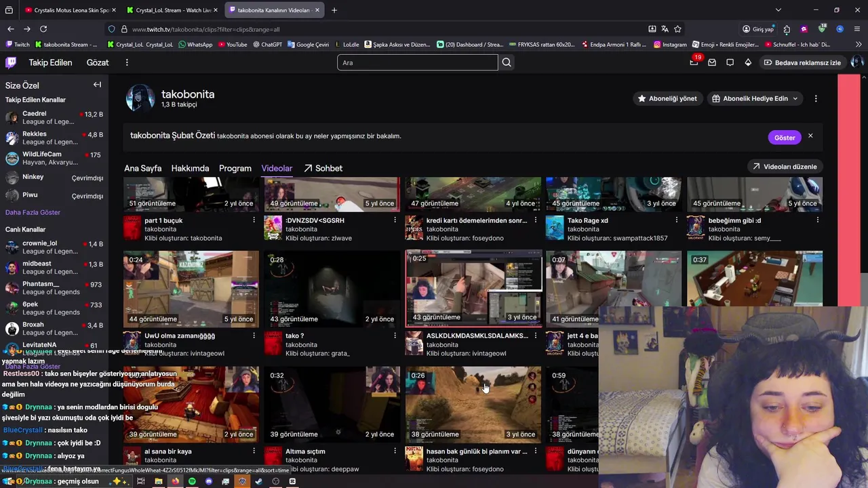Screen dimensions: 868x488
Task: Open Steam from the taskbar
Action: point(258,481)
